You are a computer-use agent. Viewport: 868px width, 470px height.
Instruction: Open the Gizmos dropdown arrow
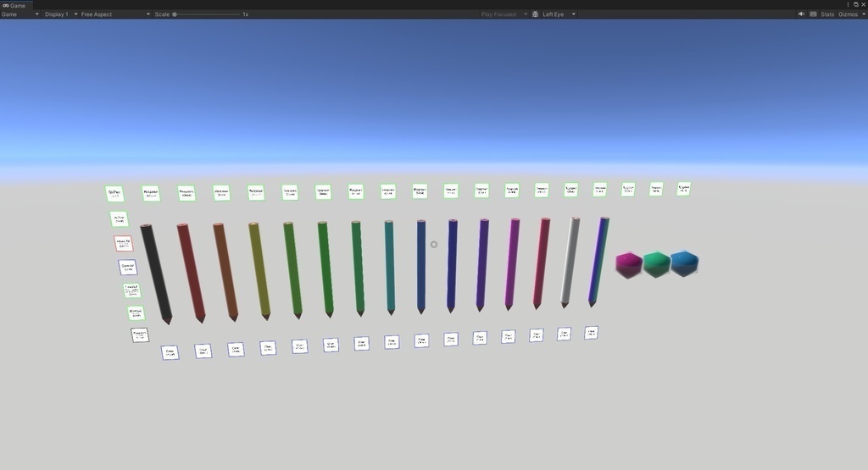864,14
